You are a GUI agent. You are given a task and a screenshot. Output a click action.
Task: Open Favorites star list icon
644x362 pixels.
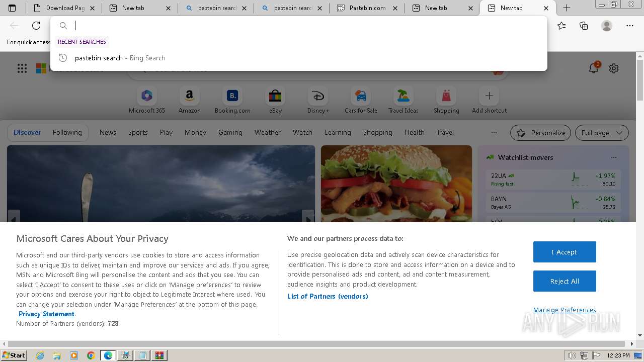(x=561, y=26)
